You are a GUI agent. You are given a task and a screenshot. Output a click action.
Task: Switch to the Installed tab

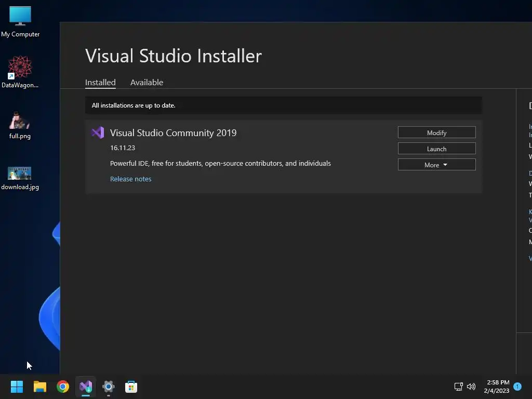point(100,83)
